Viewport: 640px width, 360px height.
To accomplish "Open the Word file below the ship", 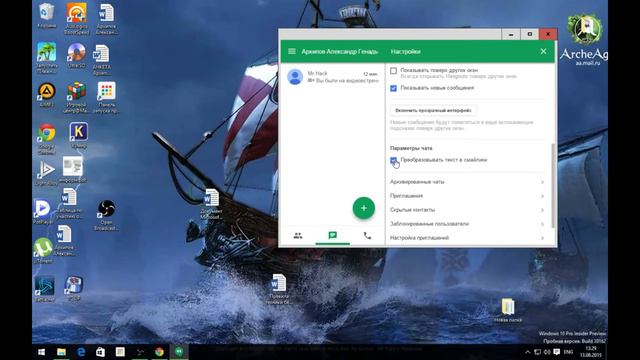I will click(278, 289).
